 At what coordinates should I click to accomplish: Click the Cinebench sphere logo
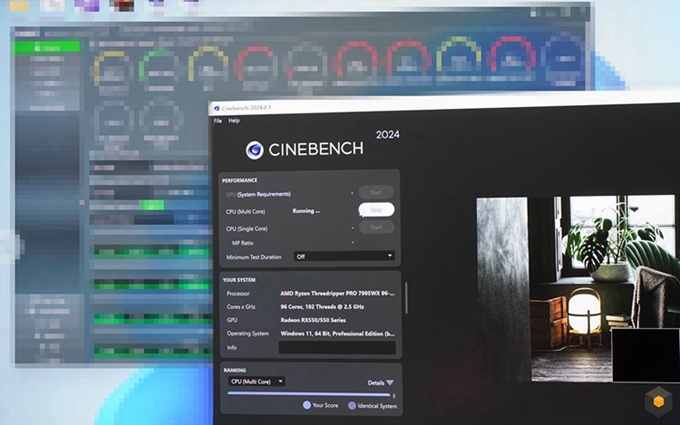255,149
